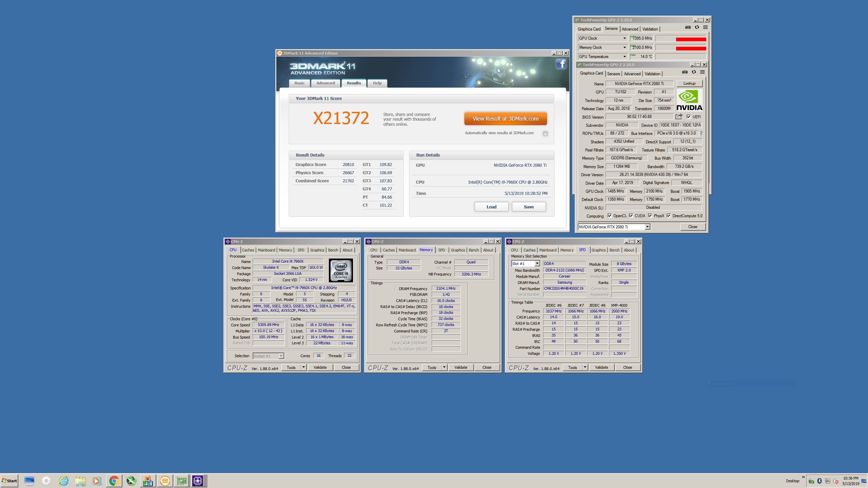Toggle Automatically view results at 3DMark.com checkbox
The width and height of the screenshot is (868, 488).
(545, 134)
